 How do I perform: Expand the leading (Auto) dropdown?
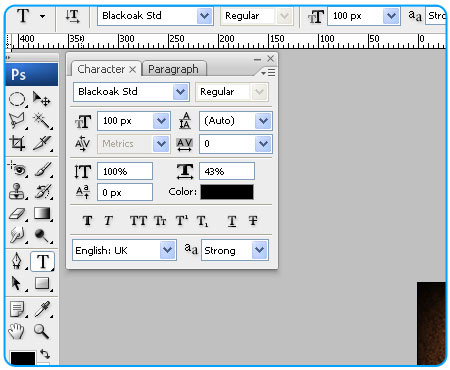click(x=263, y=121)
